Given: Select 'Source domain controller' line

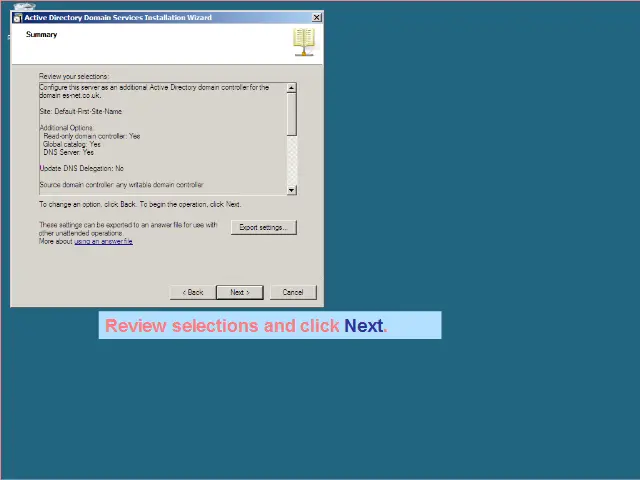Looking at the screenshot, I should click(x=122, y=184).
